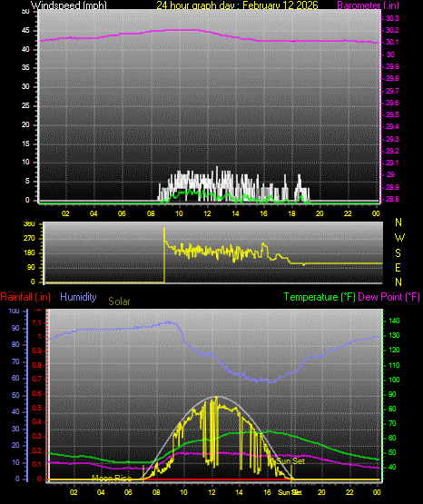Click the 12 hour tick on wind graph
The image size is (423, 504).
[207, 213]
